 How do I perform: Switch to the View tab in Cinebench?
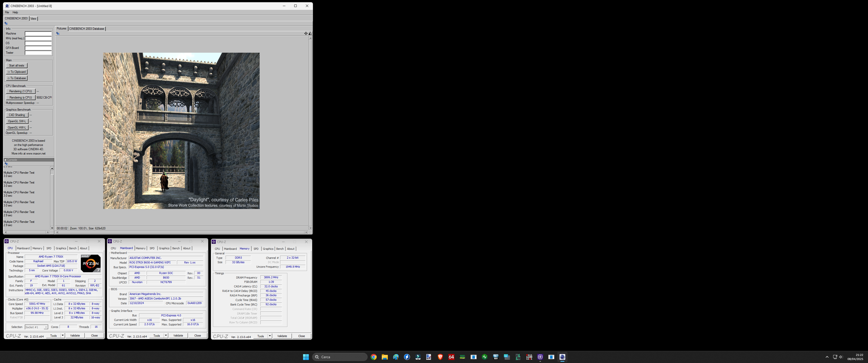pos(33,18)
